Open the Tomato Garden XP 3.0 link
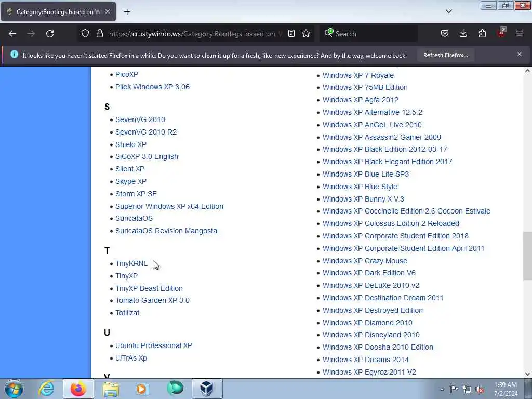Screen dimensions: 532x399 (152, 300)
